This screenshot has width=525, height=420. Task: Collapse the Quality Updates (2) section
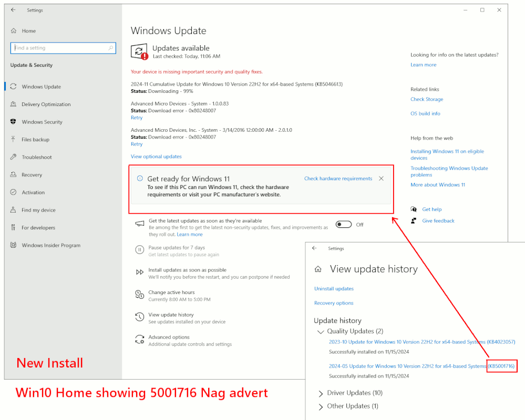tap(321, 331)
